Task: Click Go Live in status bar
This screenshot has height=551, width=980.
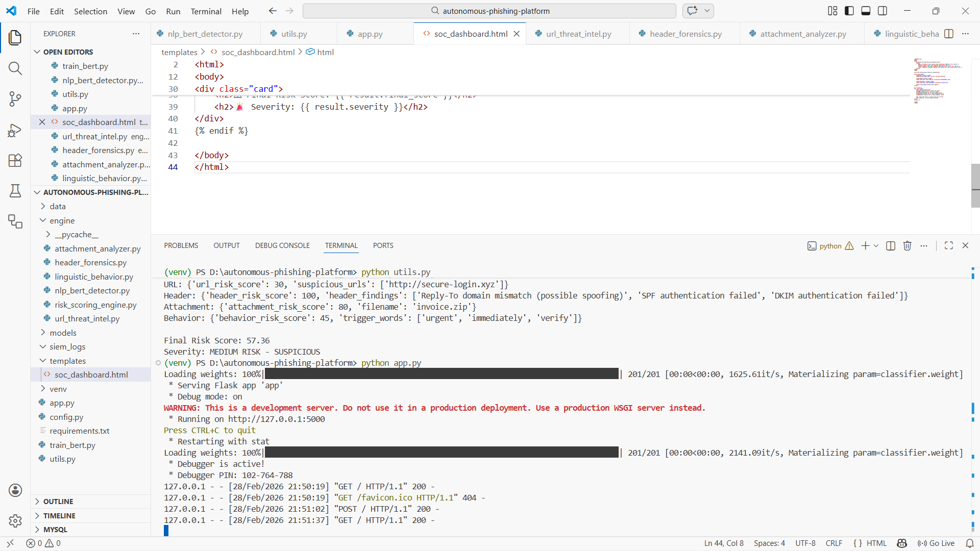Action: 936,543
